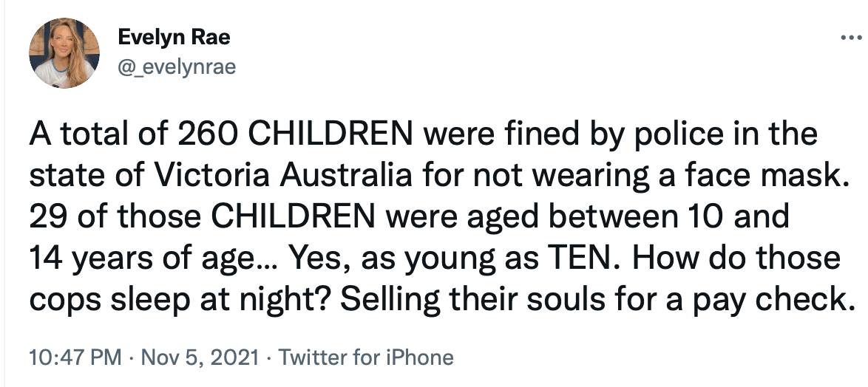The height and width of the screenshot is (387, 868).
Task: Click the words face mask
Action: click(761, 176)
